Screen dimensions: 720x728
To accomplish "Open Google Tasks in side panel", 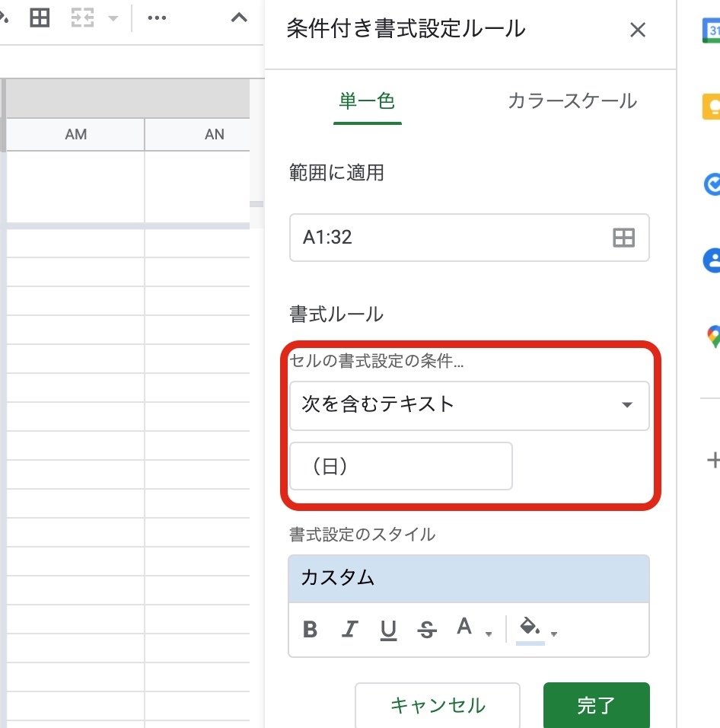I will pos(712,184).
